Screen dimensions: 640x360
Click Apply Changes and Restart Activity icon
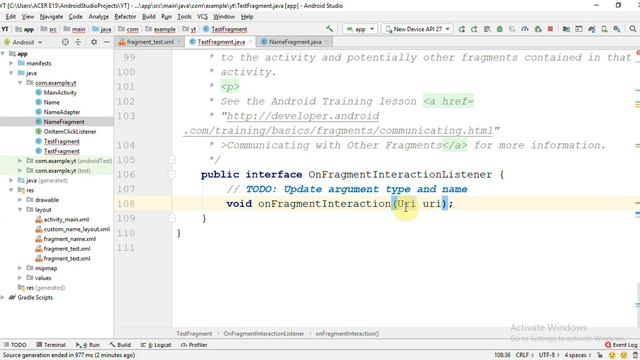tap(474, 29)
